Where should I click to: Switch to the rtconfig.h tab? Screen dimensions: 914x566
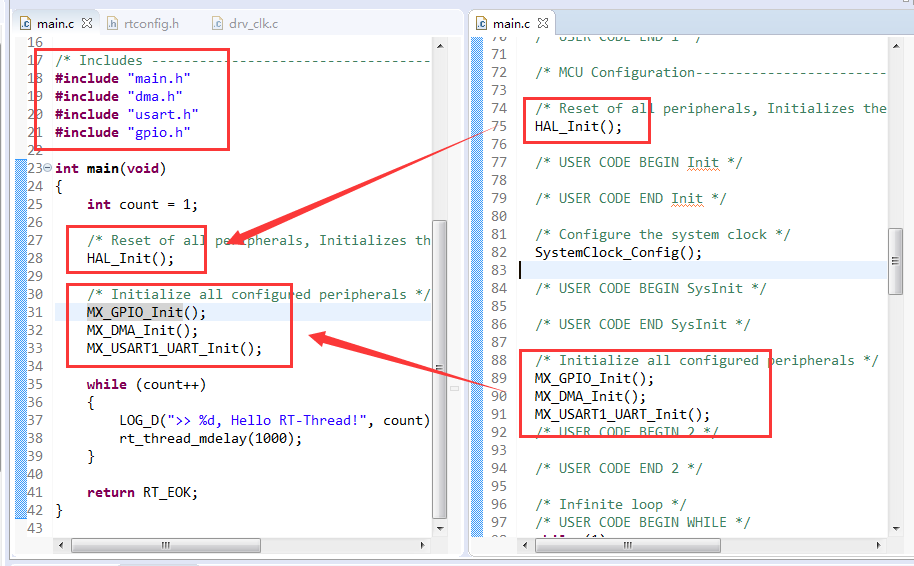[x=150, y=22]
